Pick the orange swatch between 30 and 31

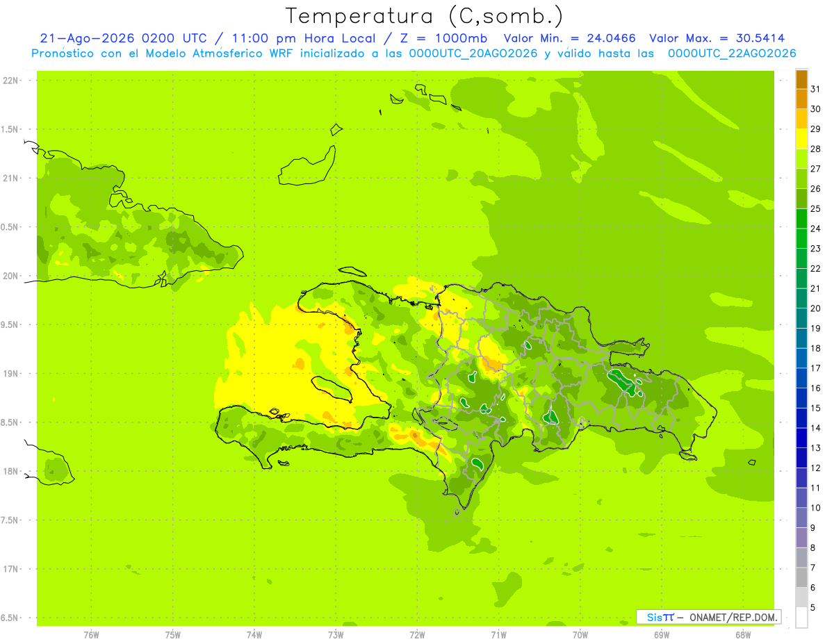pos(801,99)
